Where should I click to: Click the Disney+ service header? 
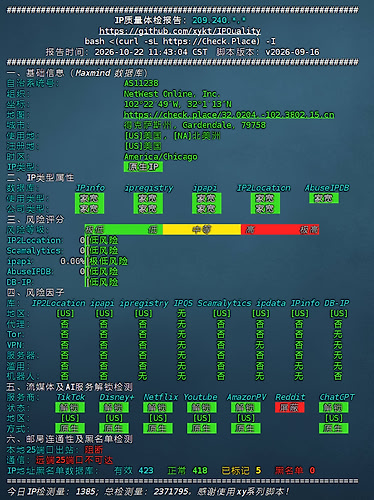[117, 397]
